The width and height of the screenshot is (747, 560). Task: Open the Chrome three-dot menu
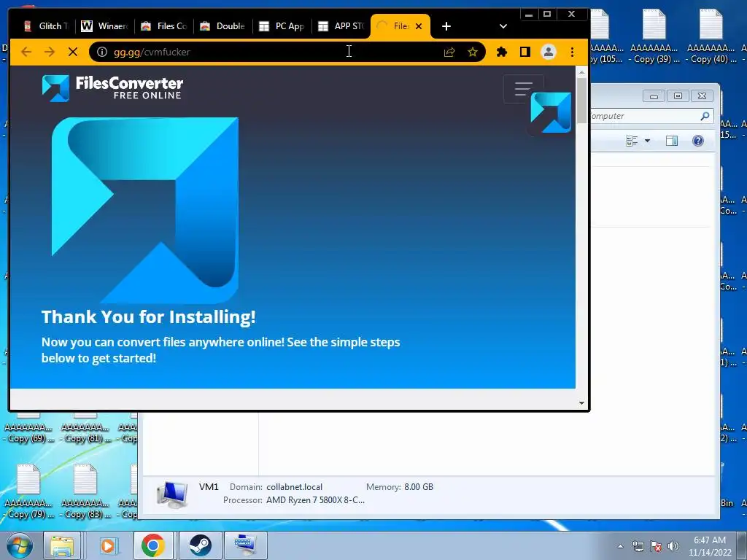(572, 52)
